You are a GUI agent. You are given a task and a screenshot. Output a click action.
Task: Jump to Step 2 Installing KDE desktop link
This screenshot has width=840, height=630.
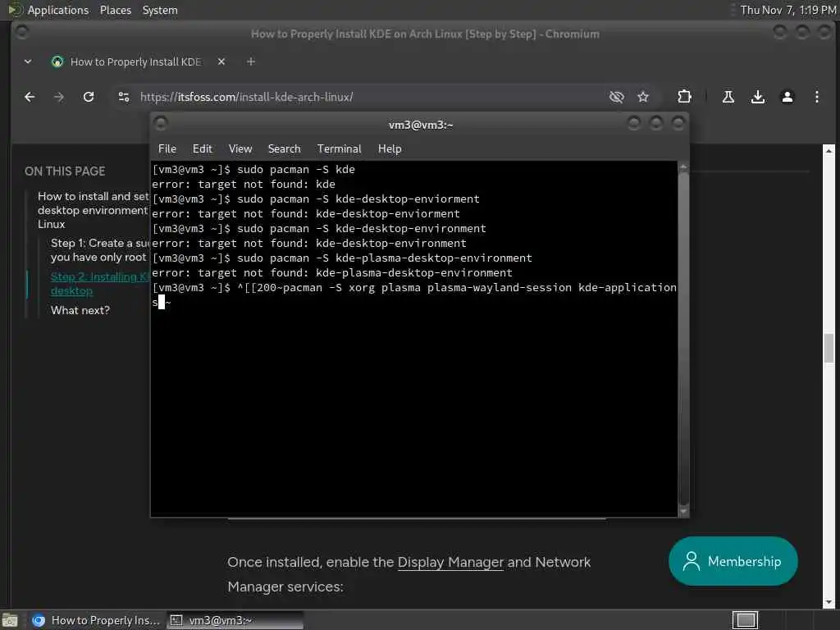pyautogui.click(x=98, y=284)
